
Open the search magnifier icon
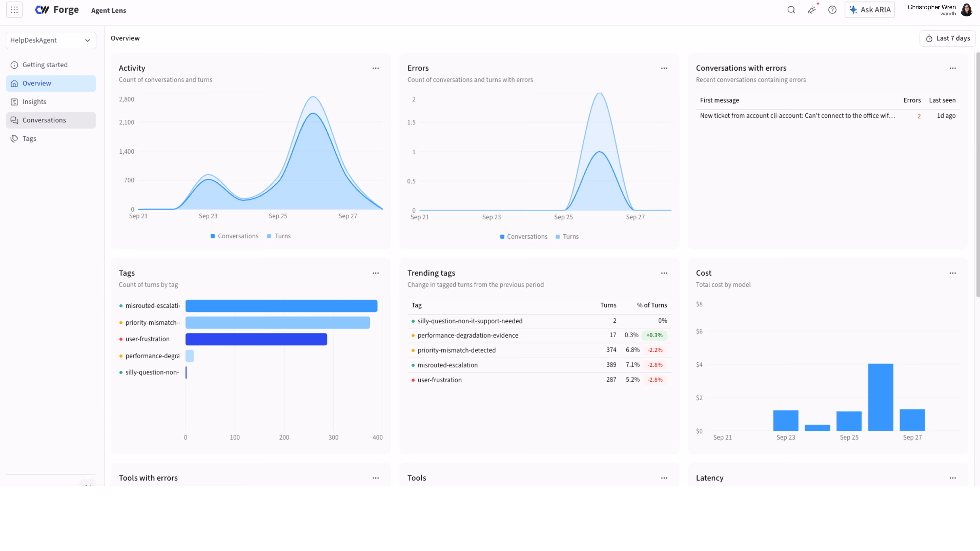click(791, 10)
